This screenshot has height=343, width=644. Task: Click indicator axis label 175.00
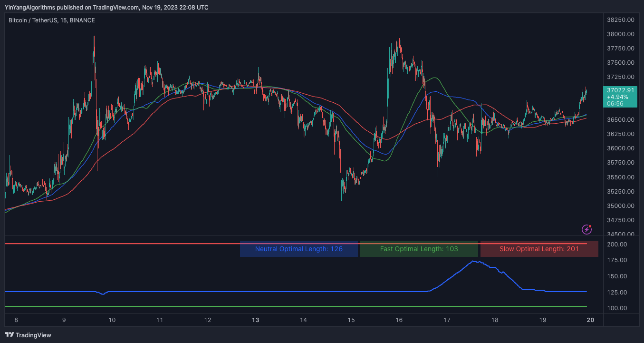(617, 260)
